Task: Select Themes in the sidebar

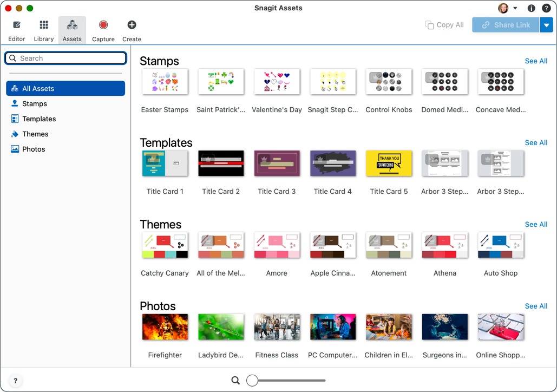Action: [x=65, y=134]
